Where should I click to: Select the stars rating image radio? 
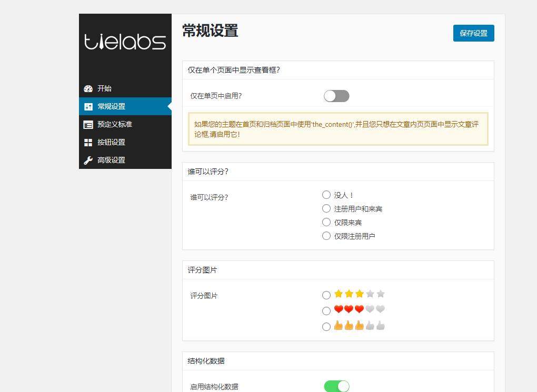(326, 295)
